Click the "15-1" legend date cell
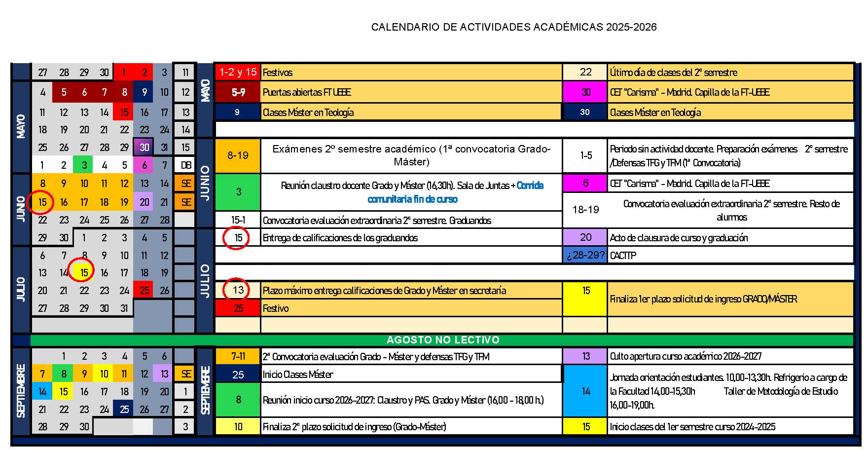Viewport: 868px width, 450px height. pos(238,220)
